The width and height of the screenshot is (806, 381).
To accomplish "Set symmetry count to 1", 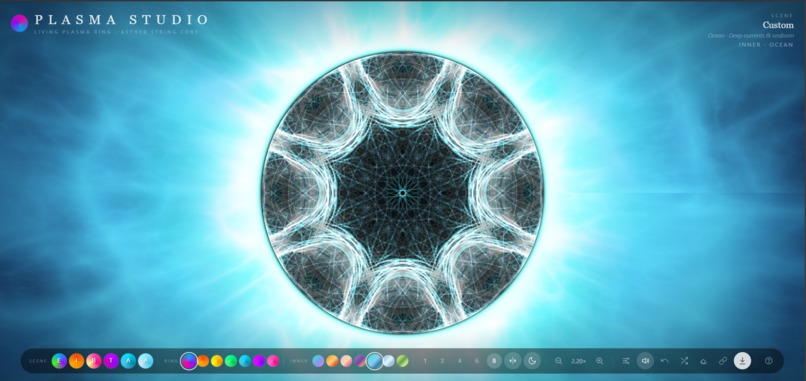I will pyautogui.click(x=425, y=361).
